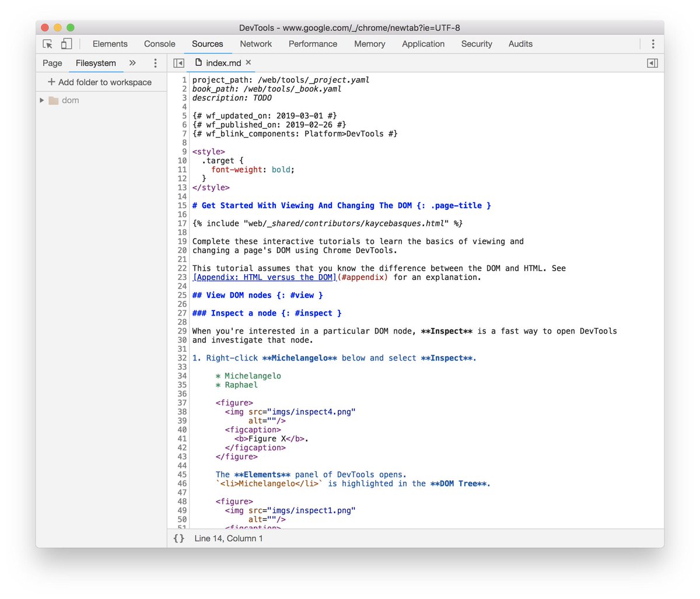Select the Filesystem navigator tab

click(x=96, y=63)
